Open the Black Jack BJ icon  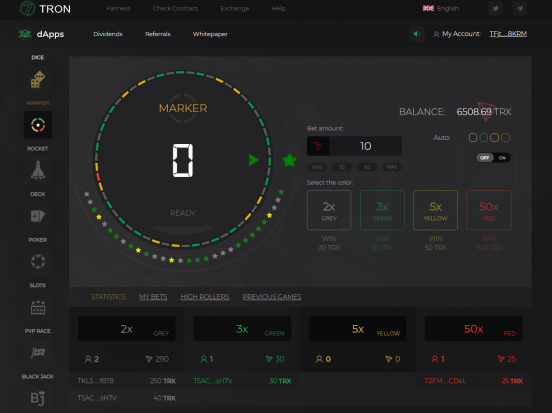[38, 398]
